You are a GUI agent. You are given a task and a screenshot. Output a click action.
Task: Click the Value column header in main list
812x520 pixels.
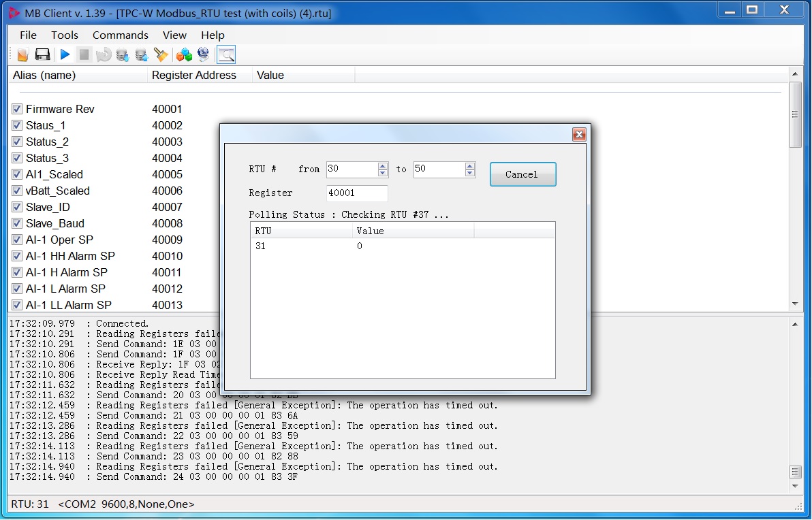tap(303, 75)
